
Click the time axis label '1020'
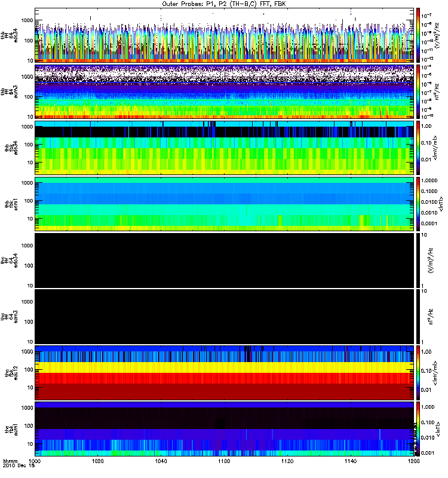tap(98, 461)
